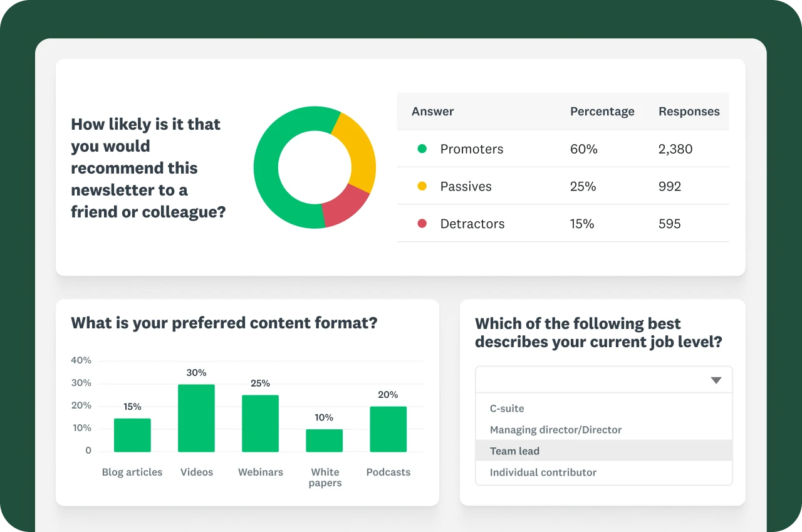The image size is (802, 532).
Task: Click the Webinars bar in chart
Action: click(x=260, y=423)
